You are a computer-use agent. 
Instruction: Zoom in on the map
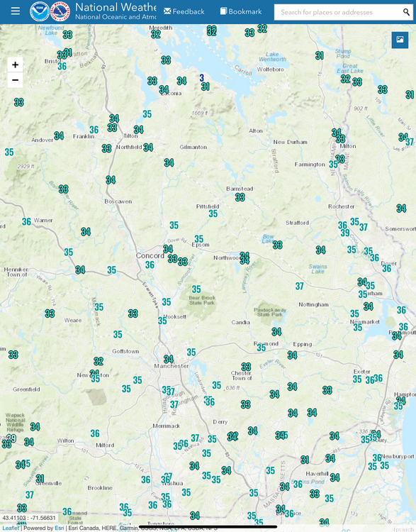point(16,65)
